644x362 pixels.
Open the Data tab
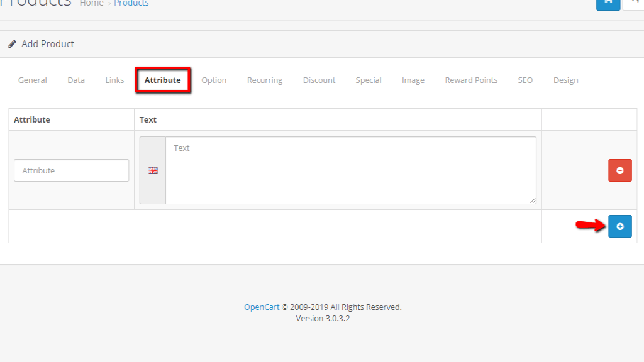point(75,80)
